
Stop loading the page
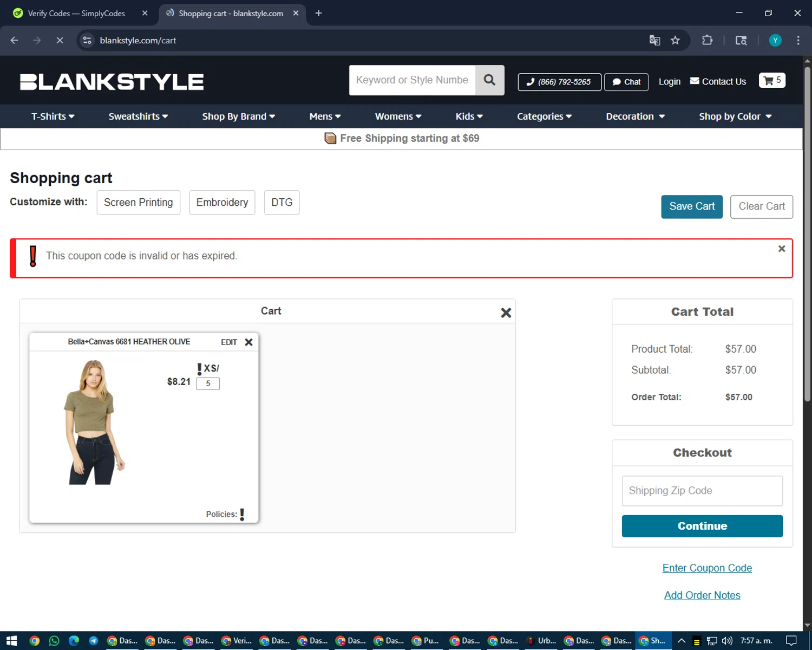click(60, 40)
